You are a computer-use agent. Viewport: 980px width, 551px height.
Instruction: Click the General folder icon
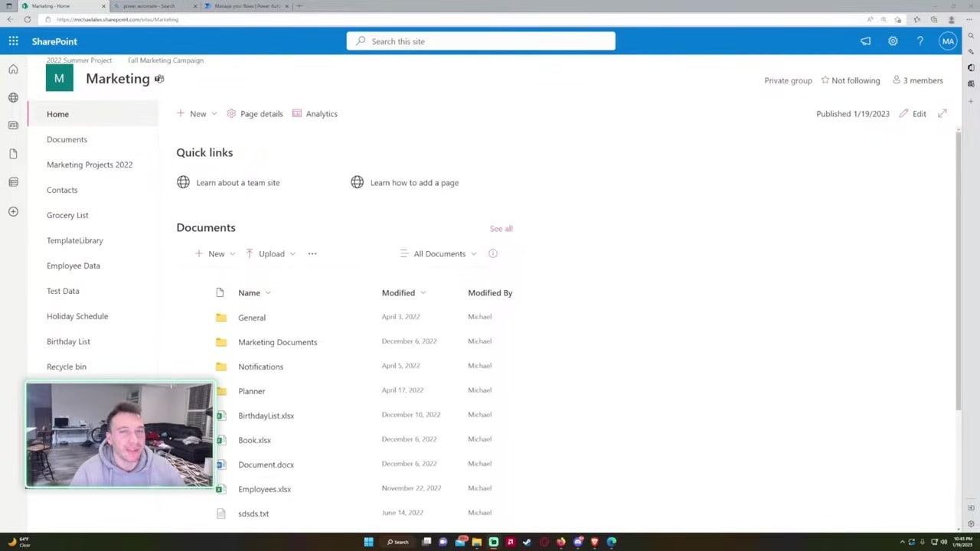tap(221, 318)
